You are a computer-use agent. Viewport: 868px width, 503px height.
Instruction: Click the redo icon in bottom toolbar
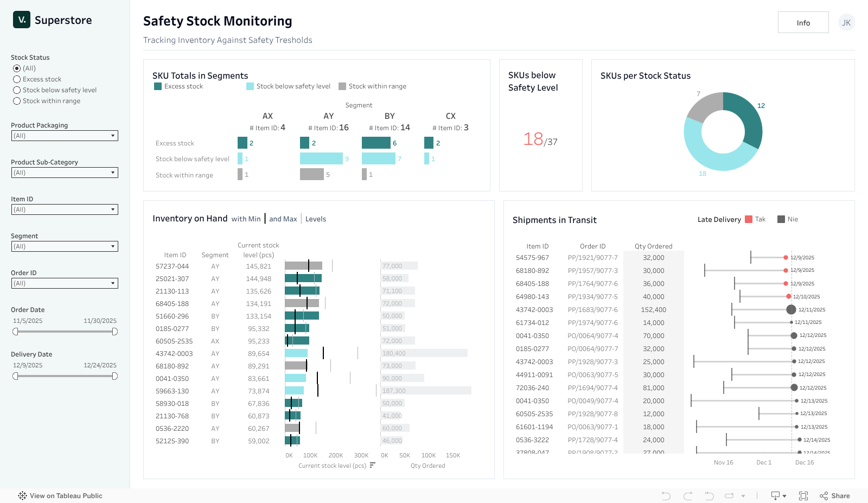tap(688, 496)
